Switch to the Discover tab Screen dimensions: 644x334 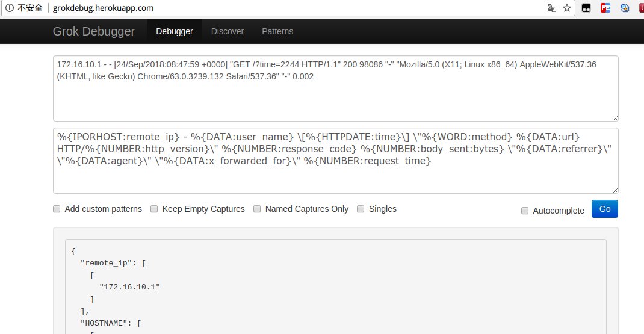point(228,31)
